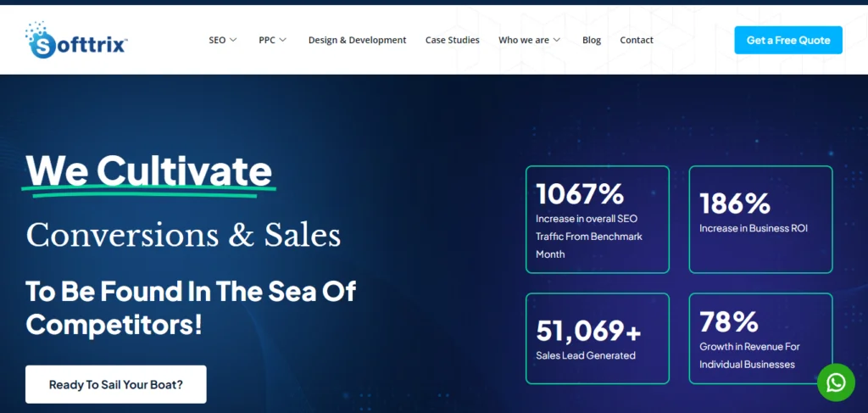Click the chevron beside PPC
Screen dimensions: 868x413
pyautogui.click(x=283, y=40)
